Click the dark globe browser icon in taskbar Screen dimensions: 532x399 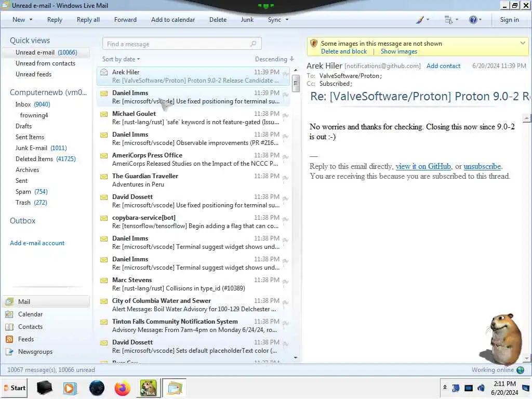click(x=97, y=388)
